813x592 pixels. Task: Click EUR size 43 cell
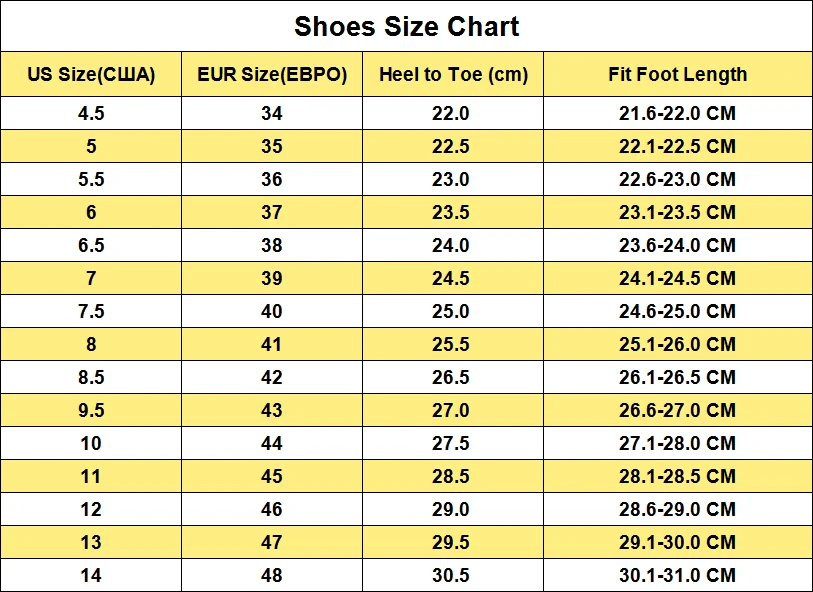click(x=272, y=410)
